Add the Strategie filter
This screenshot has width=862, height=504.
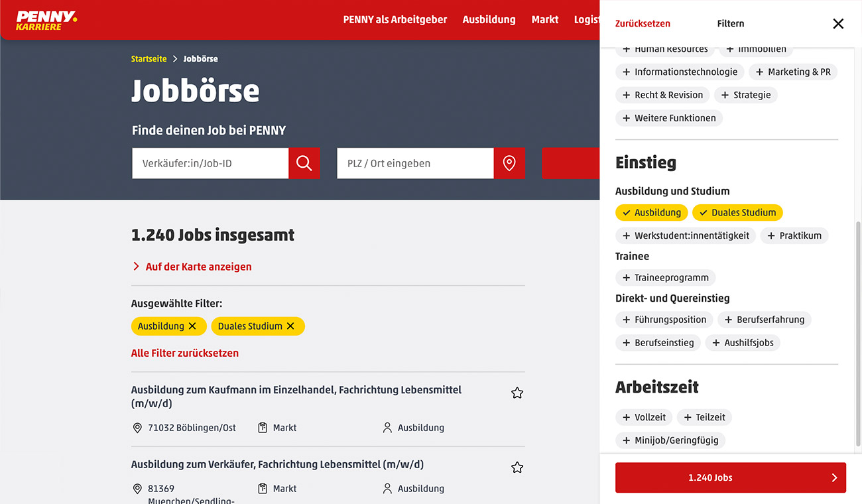tap(746, 95)
